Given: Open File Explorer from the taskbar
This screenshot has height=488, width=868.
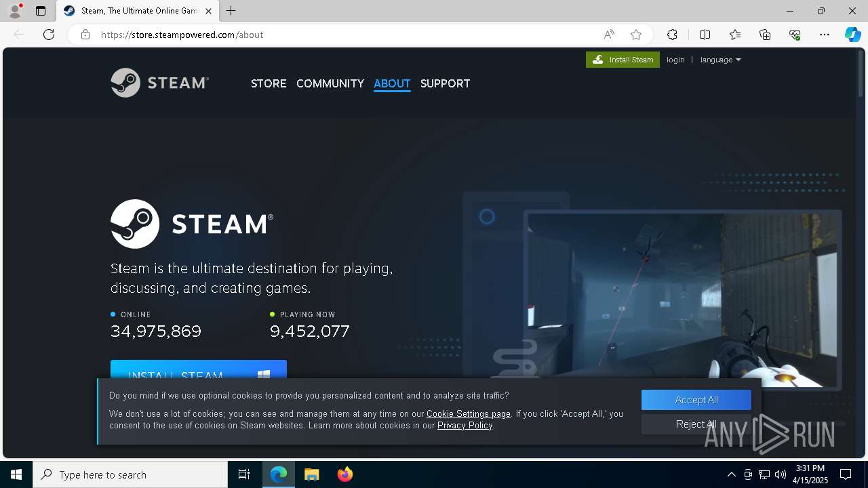Looking at the screenshot, I should (x=312, y=474).
